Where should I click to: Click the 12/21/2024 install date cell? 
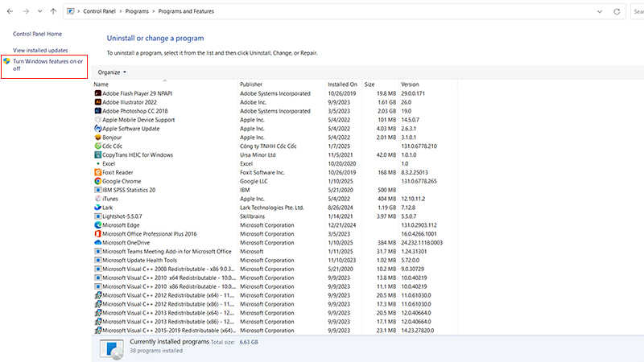point(341,225)
